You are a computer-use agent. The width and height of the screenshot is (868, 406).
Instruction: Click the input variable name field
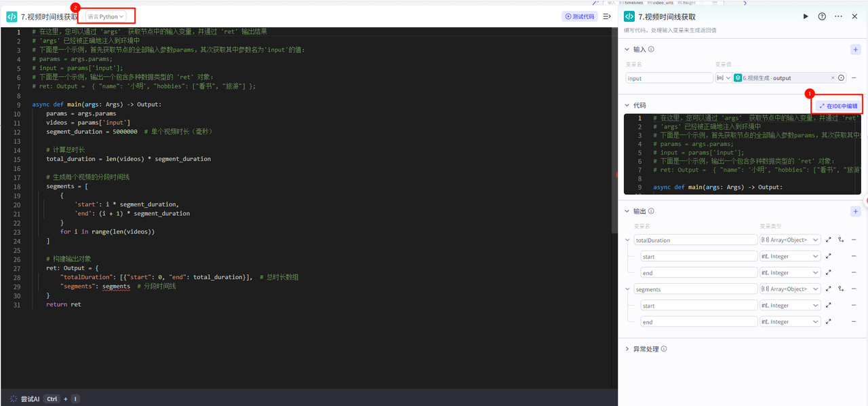[669, 78]
